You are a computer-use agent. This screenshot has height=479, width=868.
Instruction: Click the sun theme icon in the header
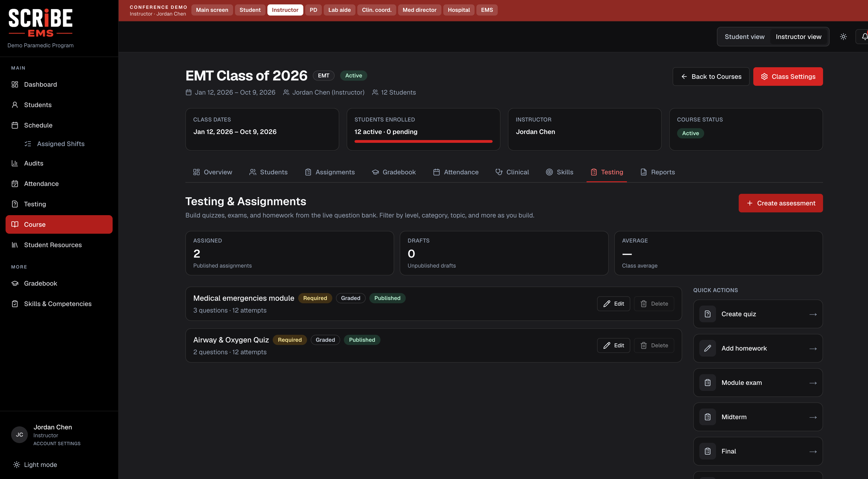843,37
